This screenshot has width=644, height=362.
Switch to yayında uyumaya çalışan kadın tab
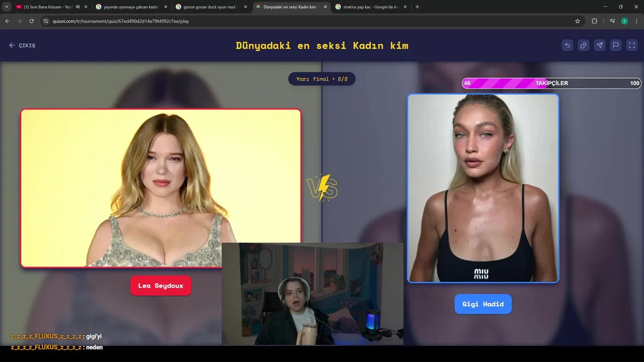pyautogui.click(x=131, y=7)
